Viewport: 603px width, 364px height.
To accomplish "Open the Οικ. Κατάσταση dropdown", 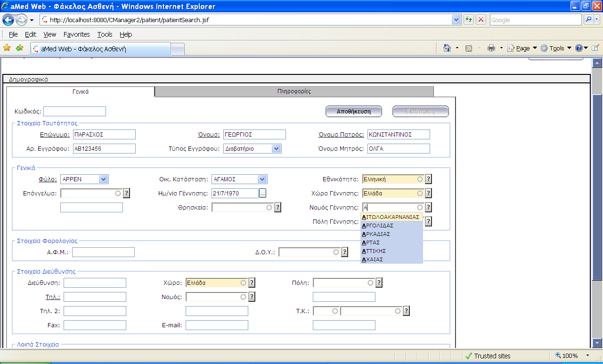I will click(262, 179).
